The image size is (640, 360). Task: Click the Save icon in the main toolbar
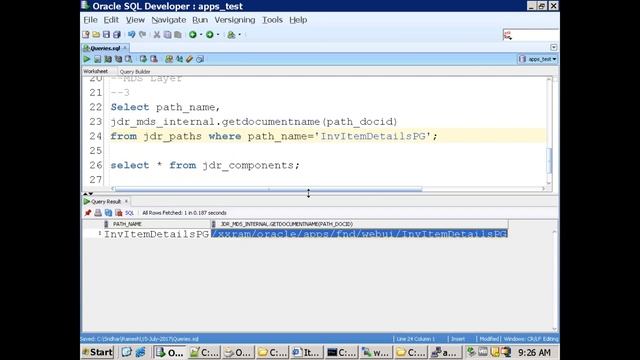[x=106, y=35]
